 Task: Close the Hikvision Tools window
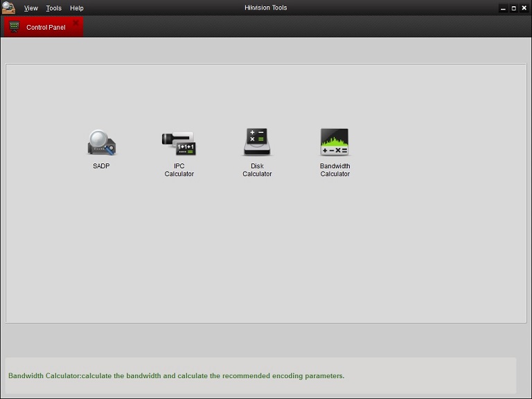click(524, 8)
